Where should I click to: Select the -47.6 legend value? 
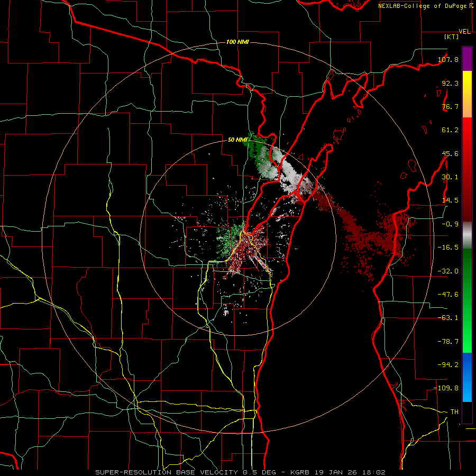(448, 295)
